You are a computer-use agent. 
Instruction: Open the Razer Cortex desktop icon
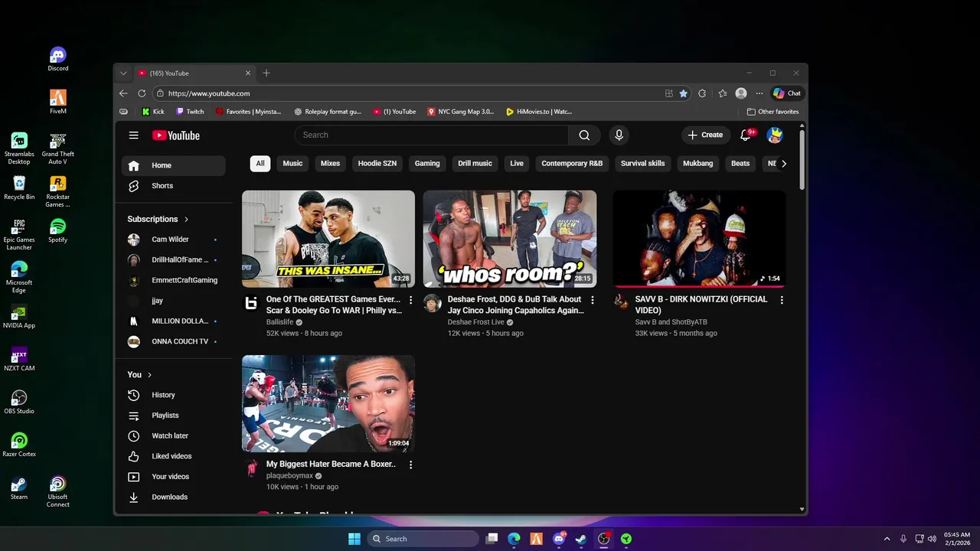pyautogui.click(x=19, y=445)
